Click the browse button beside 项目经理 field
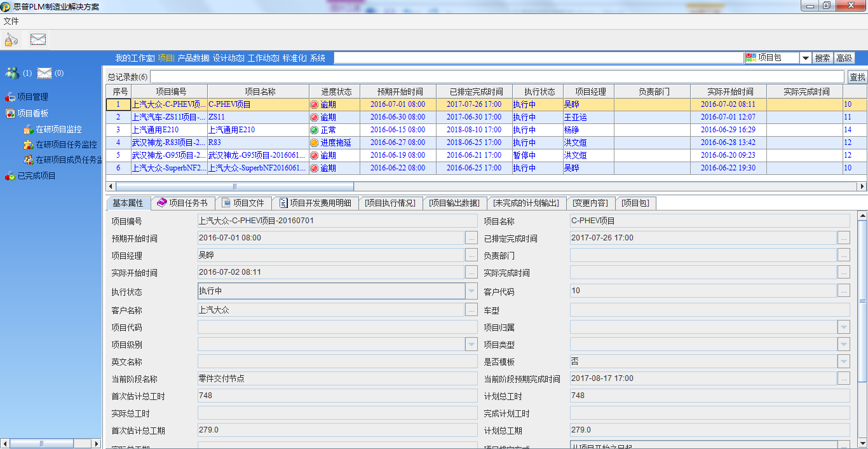The height and width of the screenshot is (449, 868). coord(471,255)
